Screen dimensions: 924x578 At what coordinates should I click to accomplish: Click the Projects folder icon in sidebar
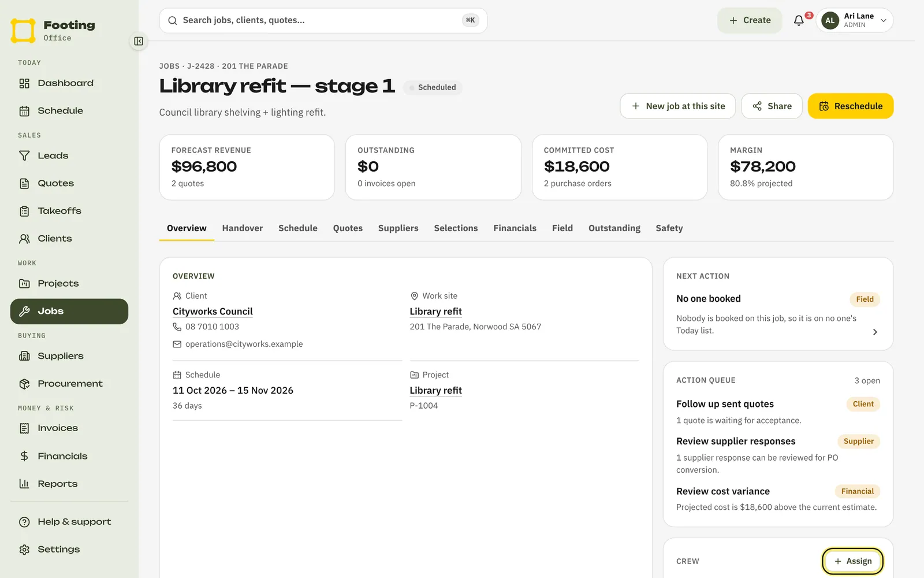click(x=24, y=283)
